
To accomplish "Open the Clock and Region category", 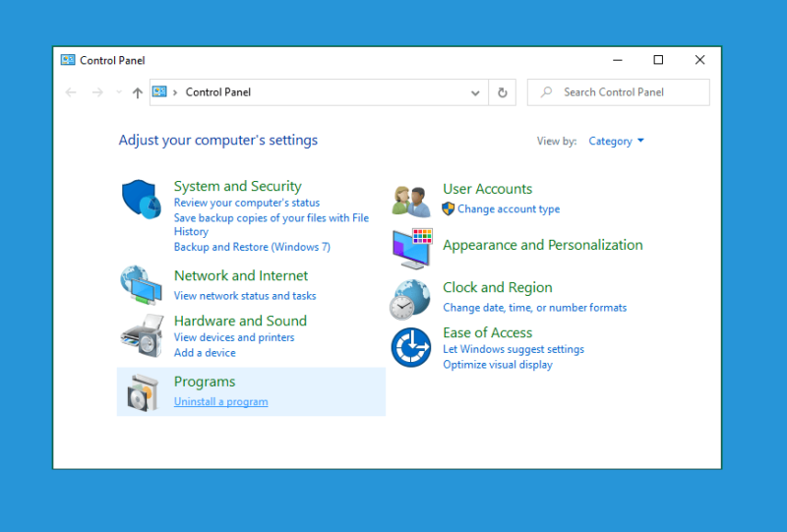I will (x=498, y=287).
